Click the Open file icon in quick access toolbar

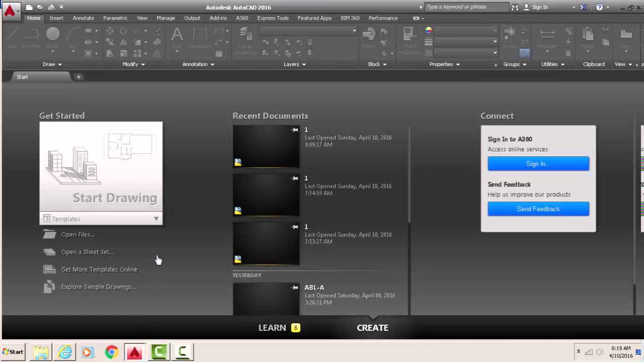pos(40,7)
